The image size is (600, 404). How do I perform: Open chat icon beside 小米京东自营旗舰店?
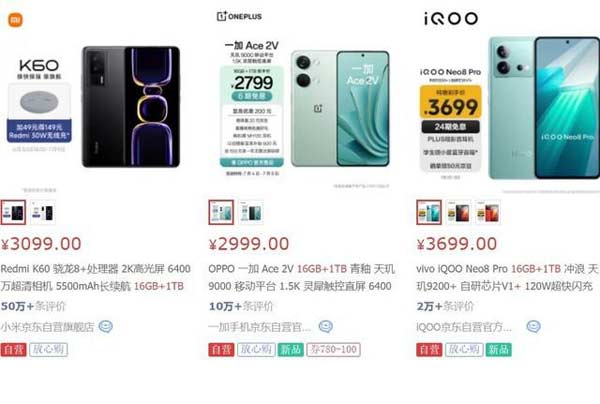coord(106,326)
